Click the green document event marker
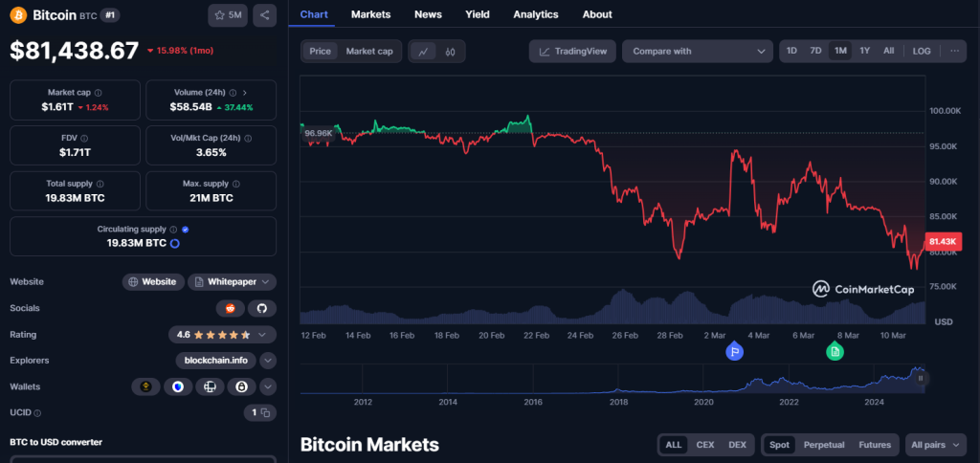Viewport: 980px width, 463px height. click(835, 352)
